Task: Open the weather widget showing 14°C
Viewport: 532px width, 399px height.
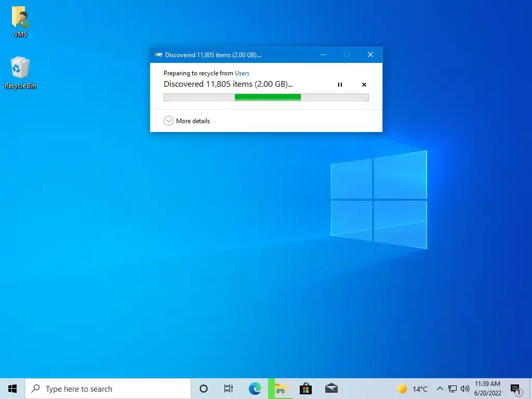Action: (x=412, y=389)
